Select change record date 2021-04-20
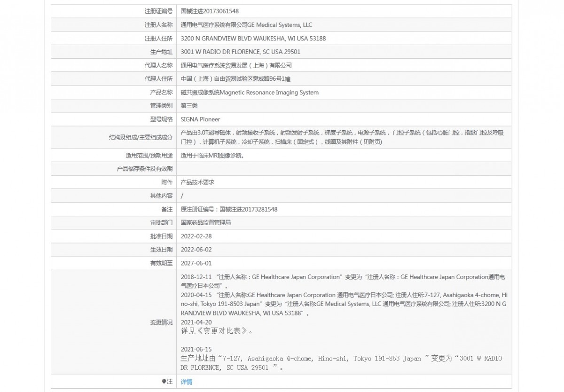Screen dimensions: 564x392 pos(196,322)
